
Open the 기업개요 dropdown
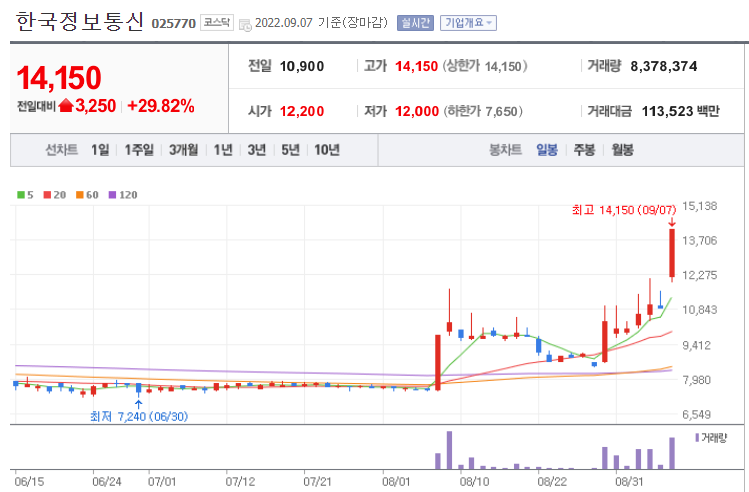[468, 23]
